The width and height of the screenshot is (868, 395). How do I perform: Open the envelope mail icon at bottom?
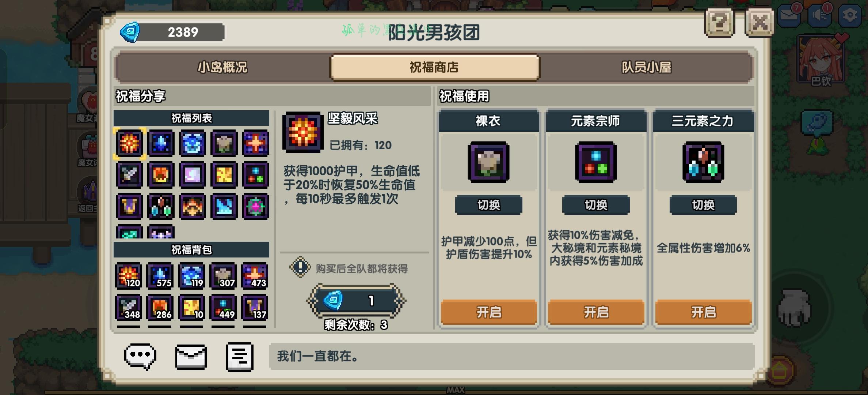point(191,357)
